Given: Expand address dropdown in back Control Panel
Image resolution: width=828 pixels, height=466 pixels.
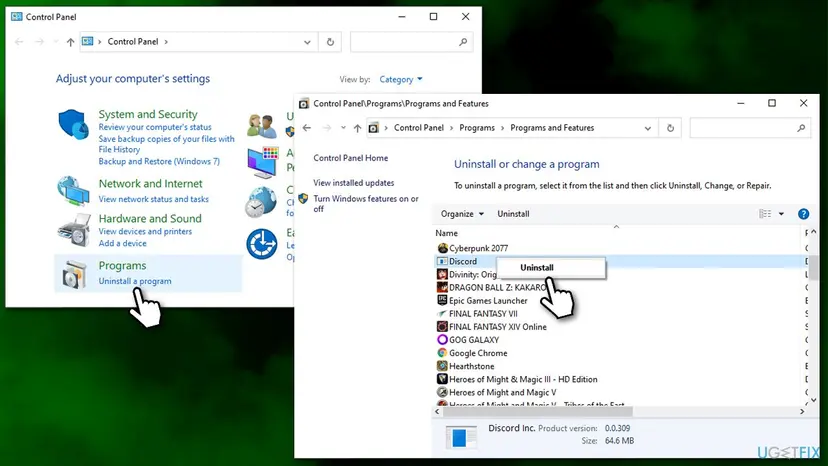Looking at the screenshot, I should pos(307,42).
